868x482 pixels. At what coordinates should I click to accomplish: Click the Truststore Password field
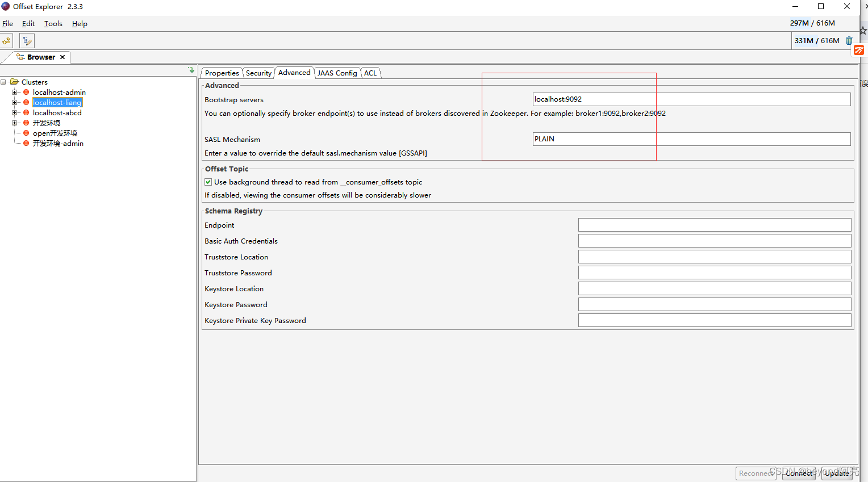point(715,273)
